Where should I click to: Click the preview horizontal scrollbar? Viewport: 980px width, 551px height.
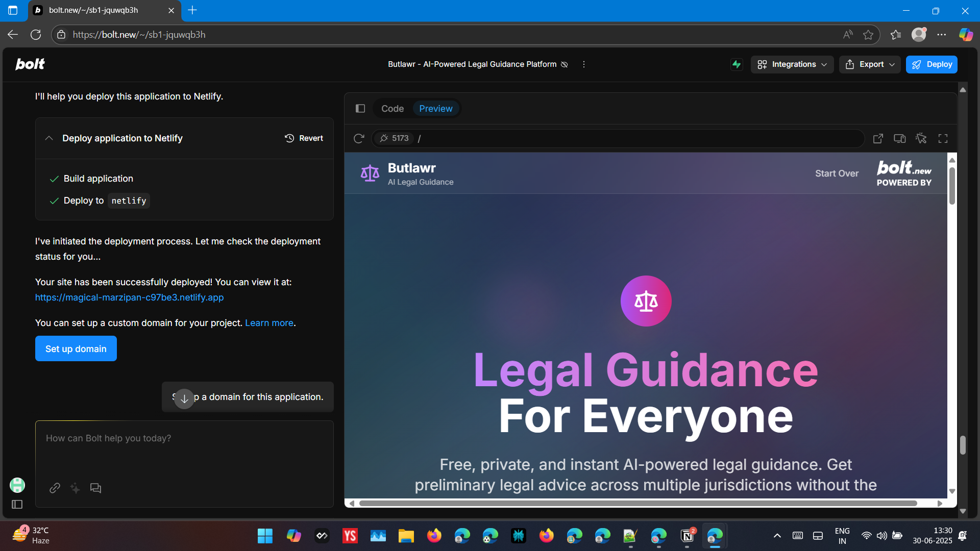coord(638,504)
